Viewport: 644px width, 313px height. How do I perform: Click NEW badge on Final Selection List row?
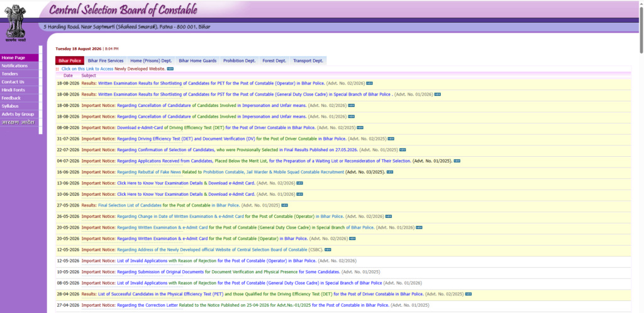[x=284, y=205]
